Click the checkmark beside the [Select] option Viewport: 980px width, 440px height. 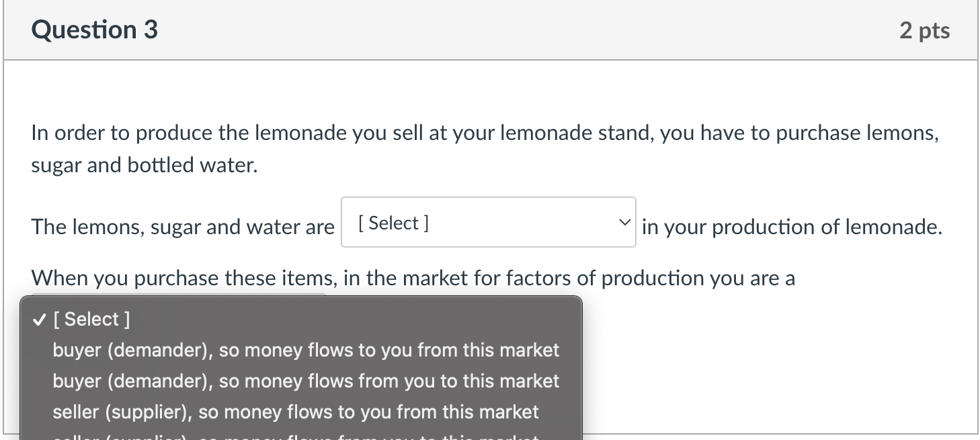click(x=38, y=320)
